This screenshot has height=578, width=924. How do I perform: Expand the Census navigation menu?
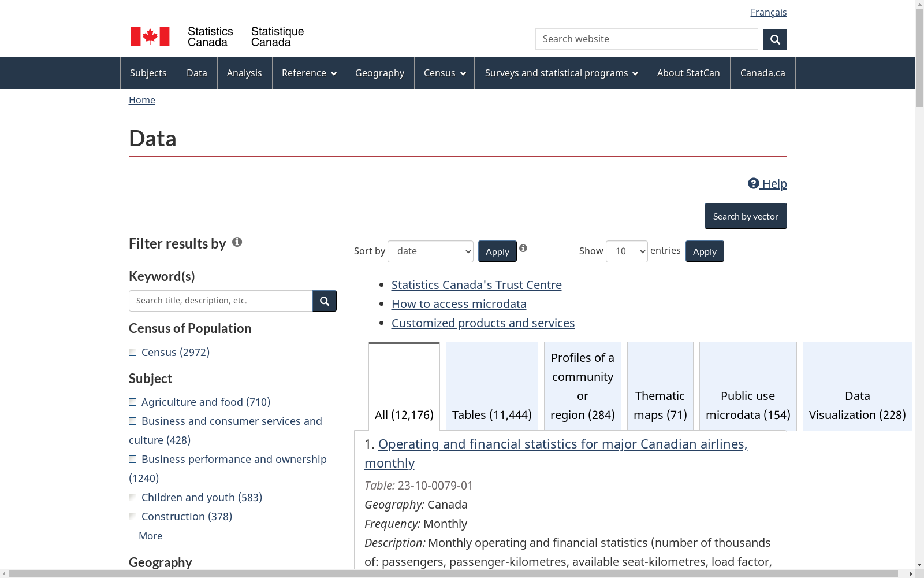tap(444, 73)
